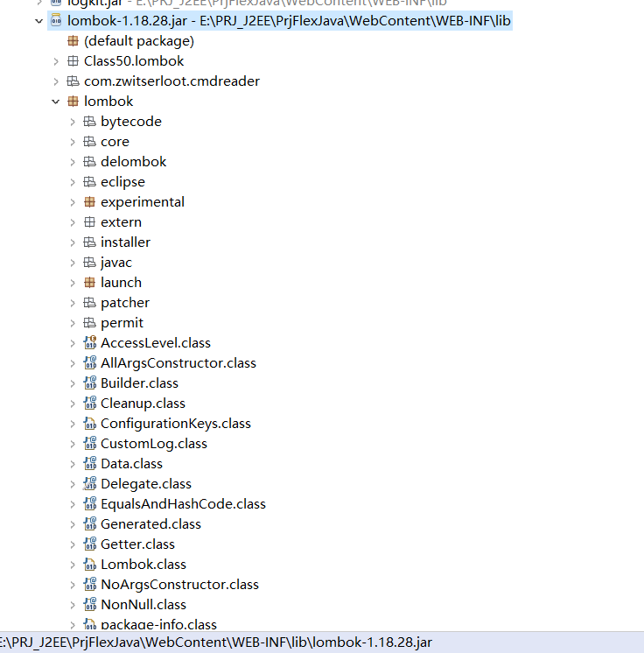
Task: Click the delombok package icon
Action: [x=89, y=162]
